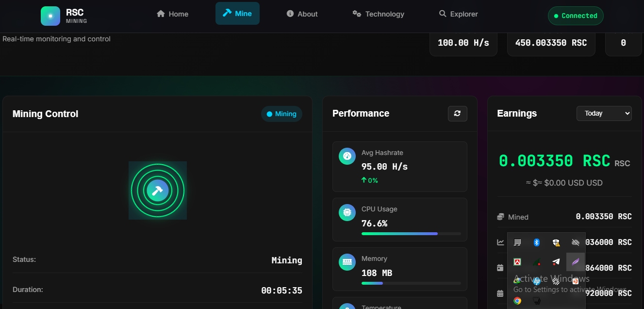Click the pulsing mining hammer icon
The width and height of the screenshot is (644, 309).
coord(157,190)
